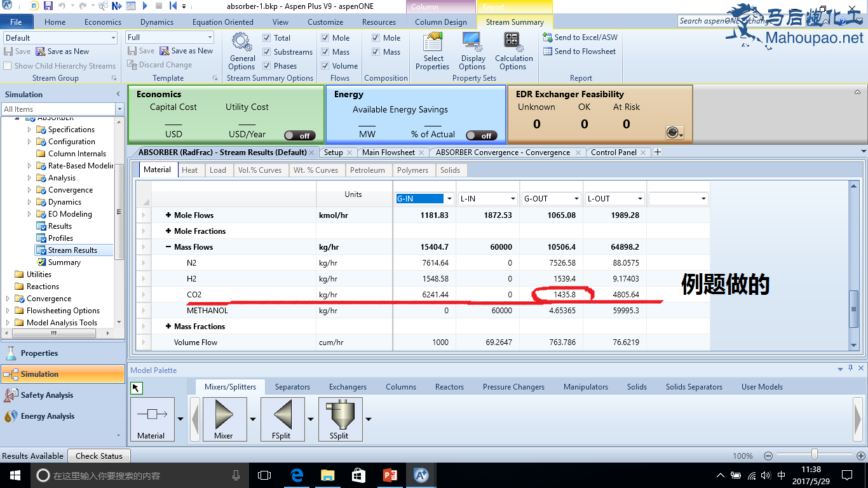The image size is (868, 488).
Task: Click the Undo arrow in quick access toolbar
Action: tap(62, 6)
